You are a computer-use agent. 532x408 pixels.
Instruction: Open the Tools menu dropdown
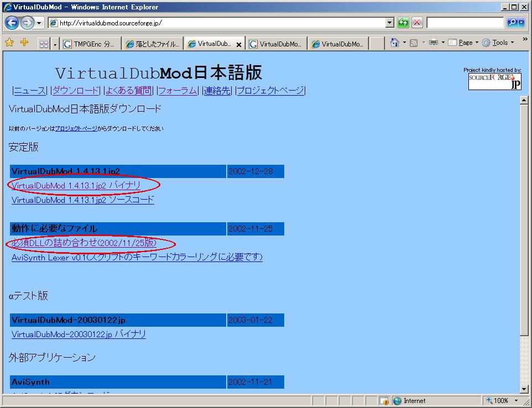click(x=499, y=43)
